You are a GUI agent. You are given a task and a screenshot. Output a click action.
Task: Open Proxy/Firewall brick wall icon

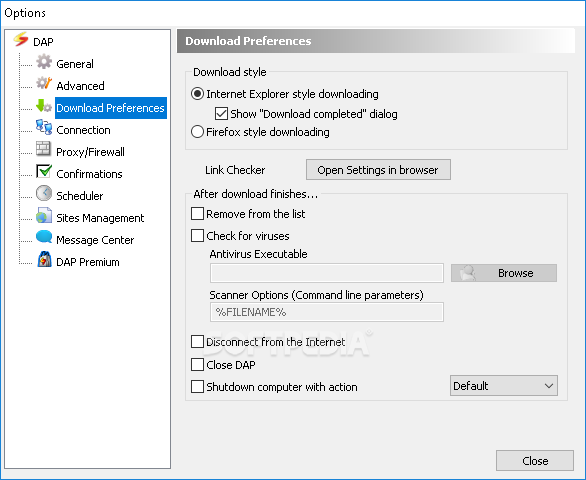(43, 149)
